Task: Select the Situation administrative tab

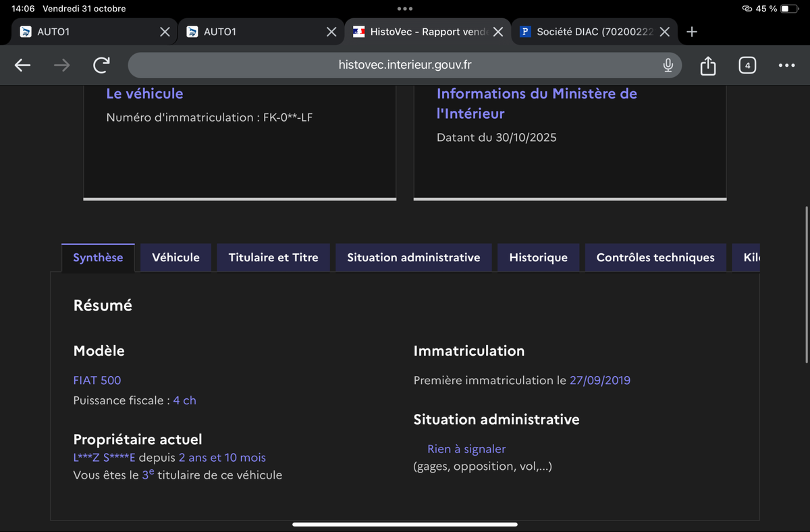Action: (413, 257)
